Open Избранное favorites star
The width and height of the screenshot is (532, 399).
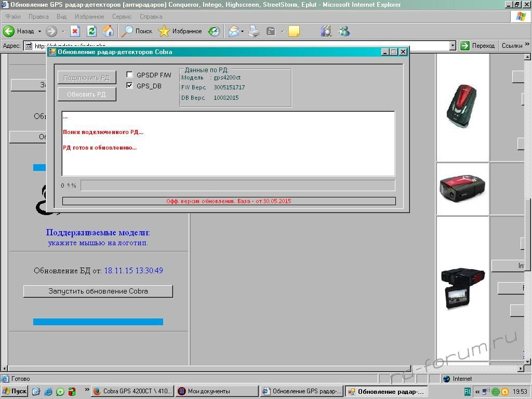180,31
